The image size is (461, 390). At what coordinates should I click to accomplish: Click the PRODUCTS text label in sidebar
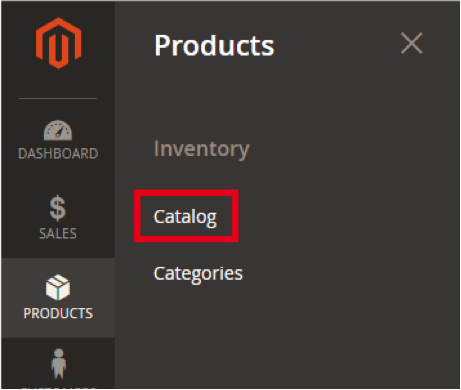(x=58, y=313)
